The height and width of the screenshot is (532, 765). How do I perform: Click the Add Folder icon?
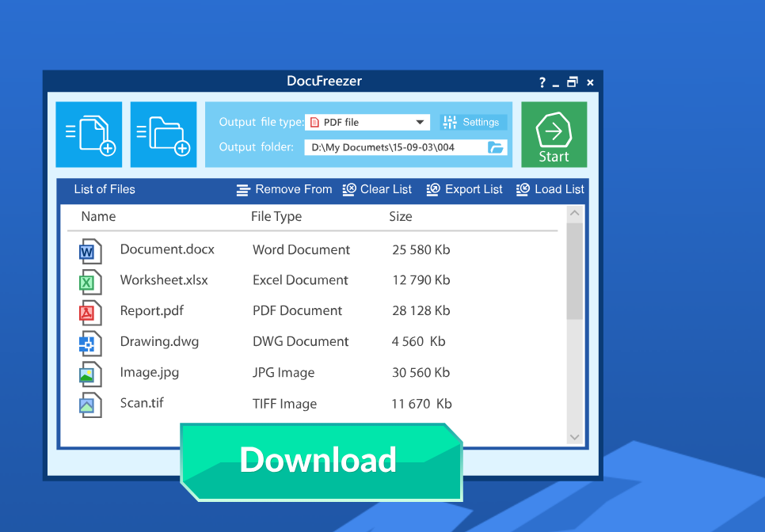pos(163,135)
